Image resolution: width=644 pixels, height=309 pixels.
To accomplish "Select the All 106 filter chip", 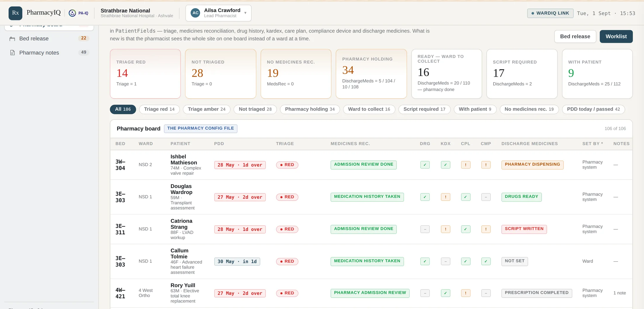I will pos(123,109).
